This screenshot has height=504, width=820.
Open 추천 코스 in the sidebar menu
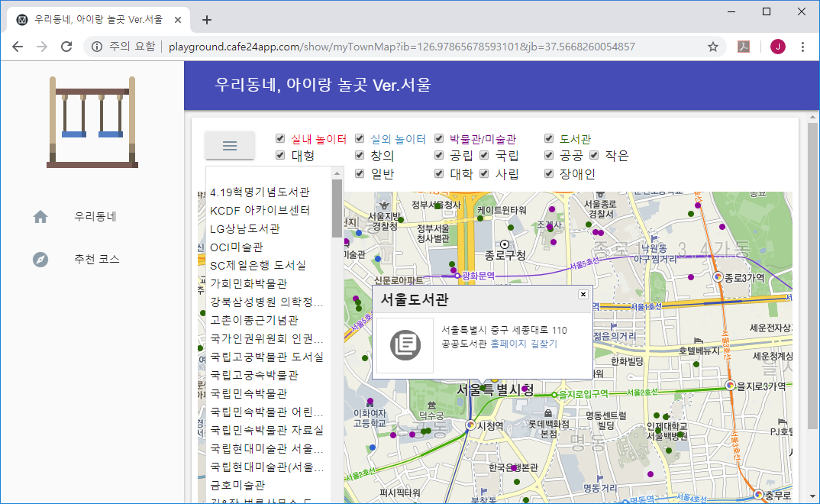click(x=97, y=260)
